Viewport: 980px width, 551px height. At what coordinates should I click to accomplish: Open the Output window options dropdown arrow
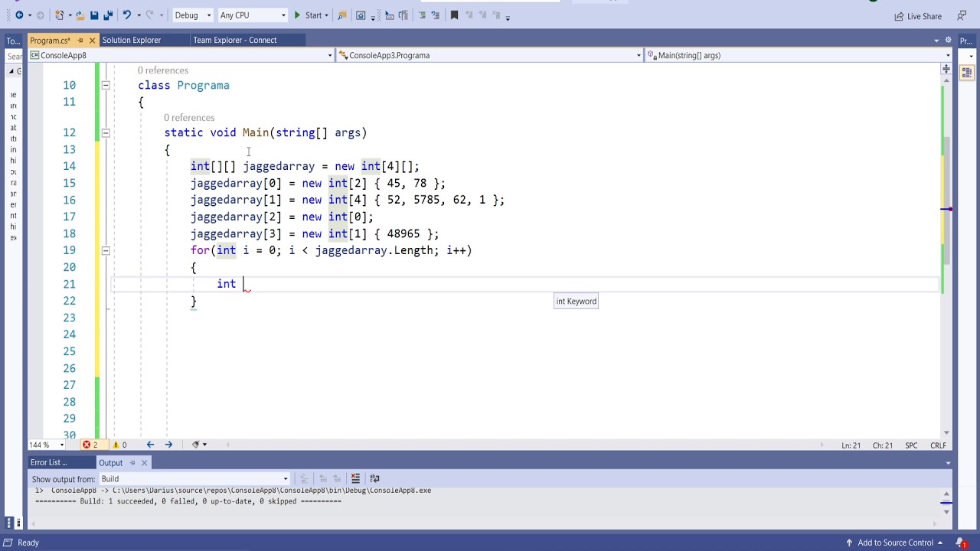pyautogui.click(x=948, y=462)
